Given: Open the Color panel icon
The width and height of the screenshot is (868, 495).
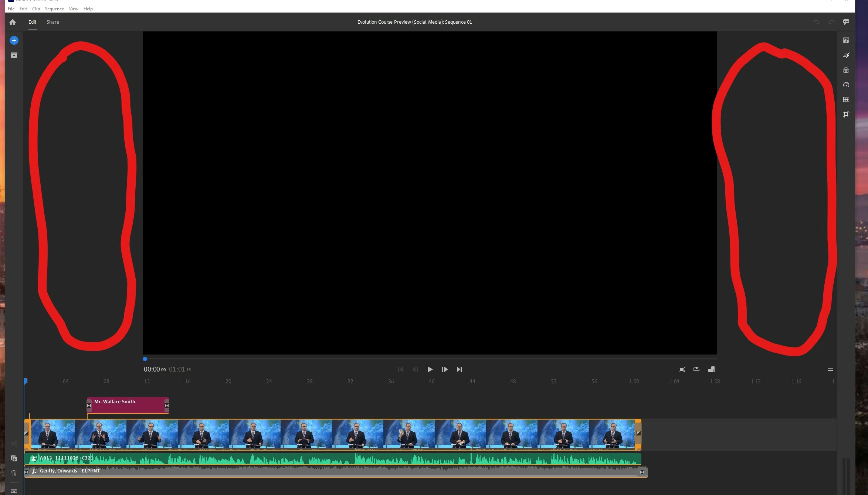Looking at the screenshot, I should [x=846, y=70].
